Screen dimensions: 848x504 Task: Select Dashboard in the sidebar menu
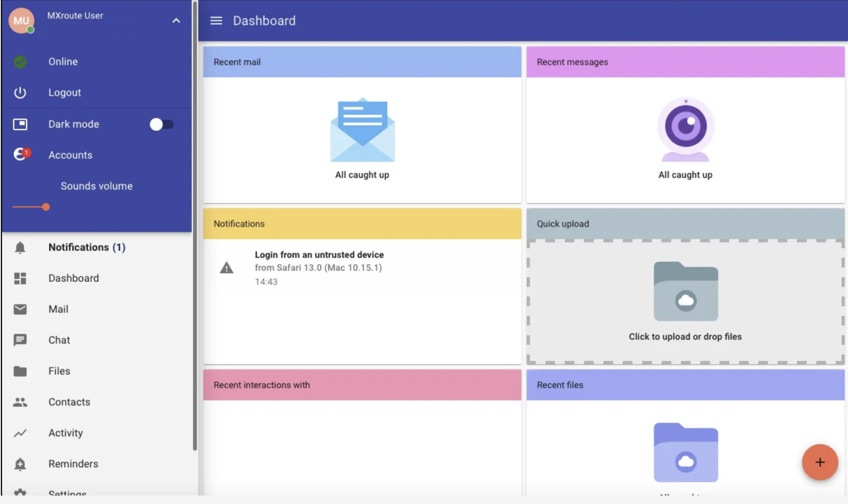pos(73,278)
